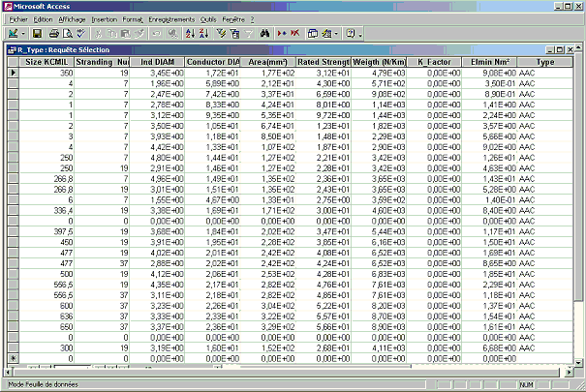Image resolution: width=586 pixels, height=392 pixels.
Task: Click the row selector of the 397,5 record
Action: (14, 231)
